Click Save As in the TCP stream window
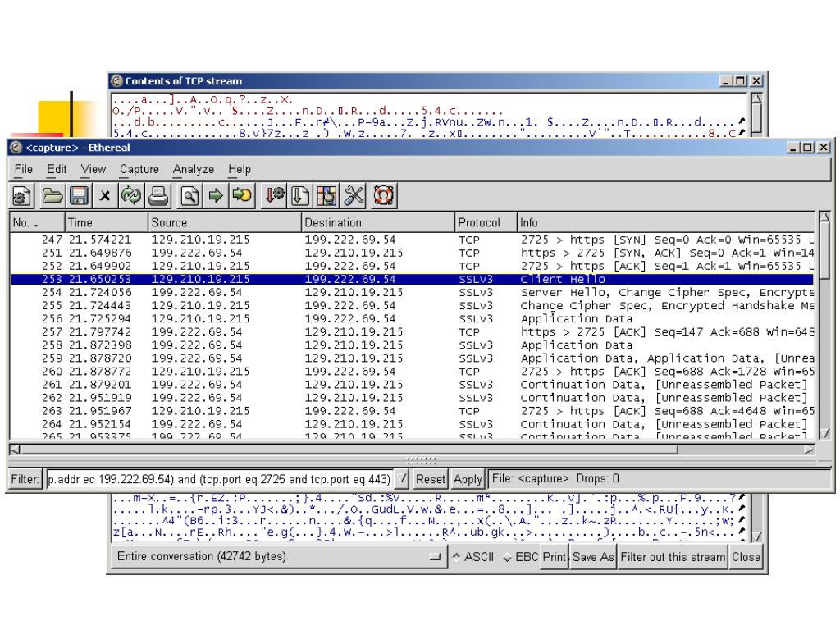The width and height of the screenshot is (840, 630). [593, 557]
